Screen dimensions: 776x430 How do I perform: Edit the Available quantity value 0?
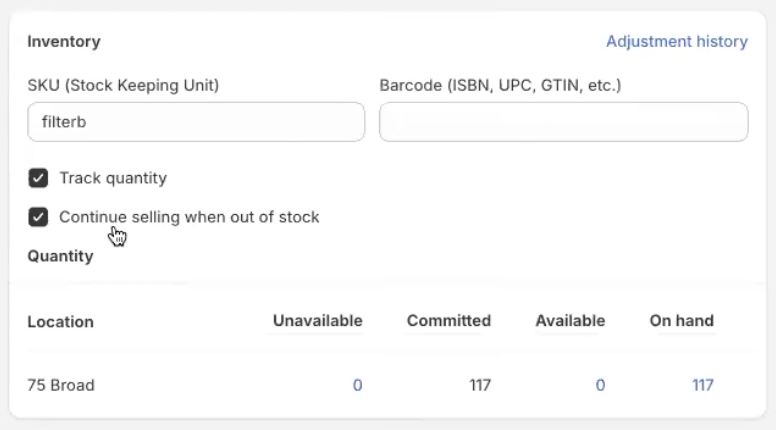pyautogui.click(x=600, y=385)
